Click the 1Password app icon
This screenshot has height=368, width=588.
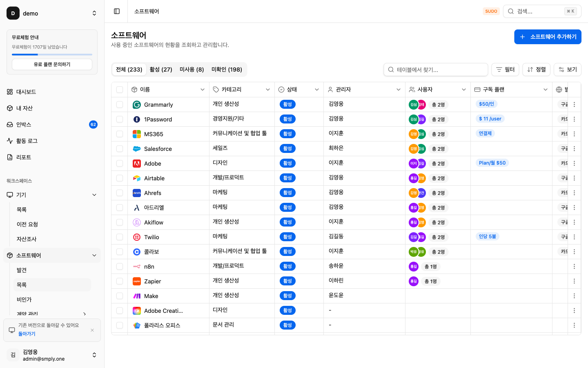pos(137,119)
